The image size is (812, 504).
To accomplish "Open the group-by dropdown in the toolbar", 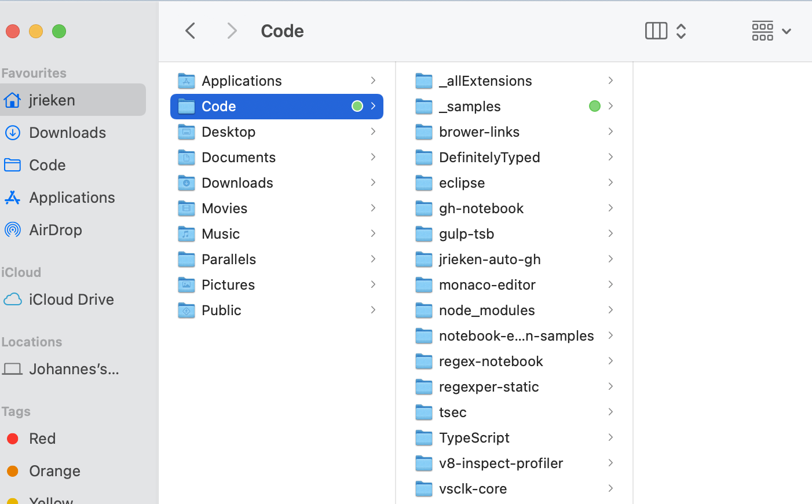I will (x=786, y=31).
